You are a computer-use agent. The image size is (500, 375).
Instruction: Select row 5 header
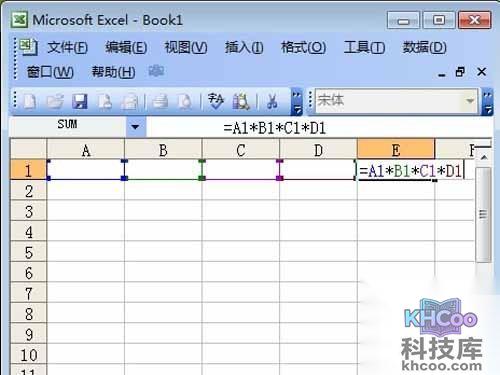pos(29,252)
